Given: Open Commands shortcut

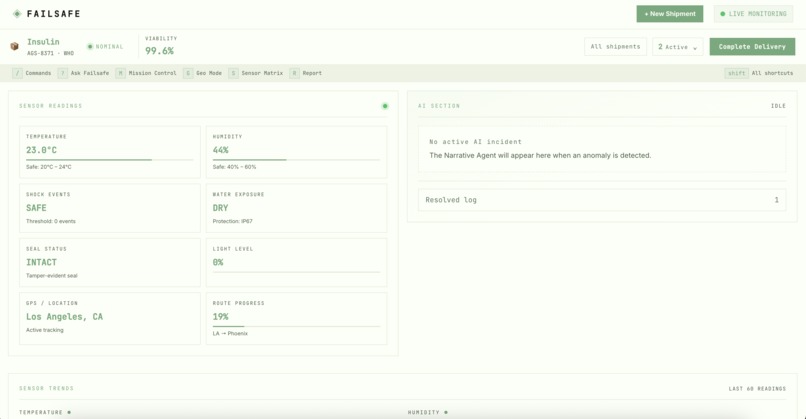Looking at the screenshot, I should (32, 73).
